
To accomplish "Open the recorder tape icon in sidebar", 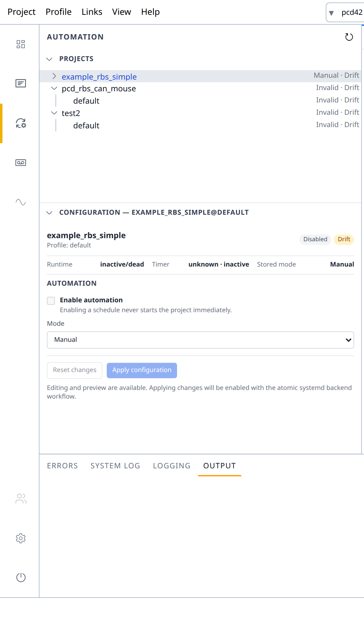I will [21, 163].
